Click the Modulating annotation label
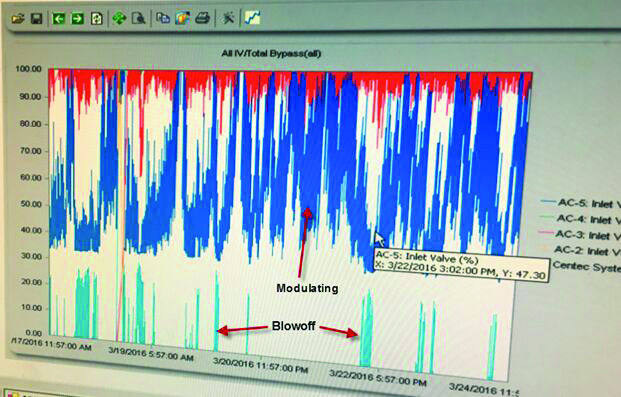The width and height of the screenshot is (621, 397). [x=307, y=288]
